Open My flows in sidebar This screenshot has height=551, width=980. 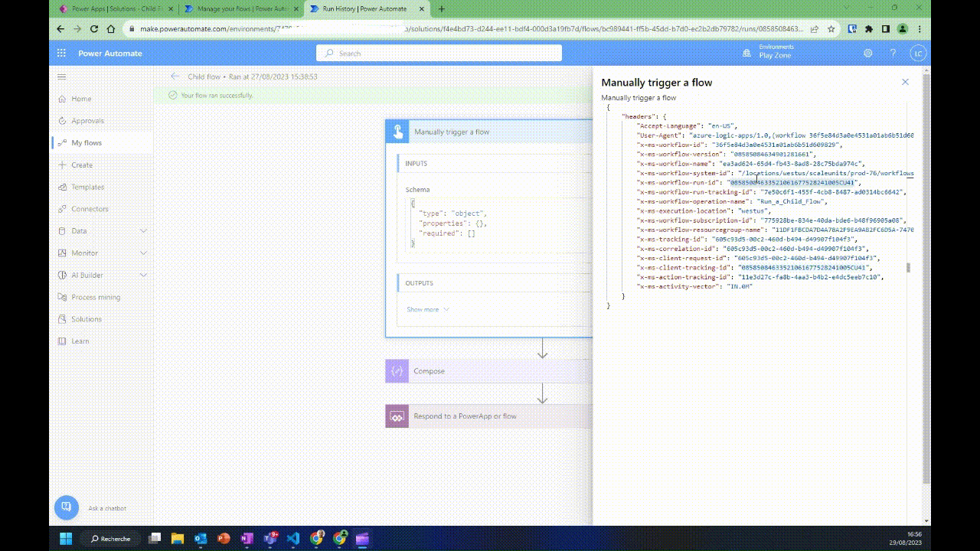[87, 143]
